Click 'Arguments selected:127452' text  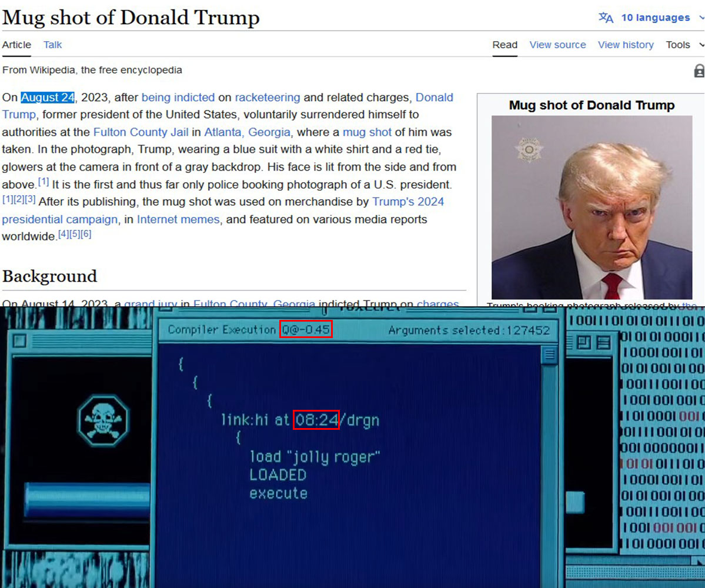click(469, 330)
